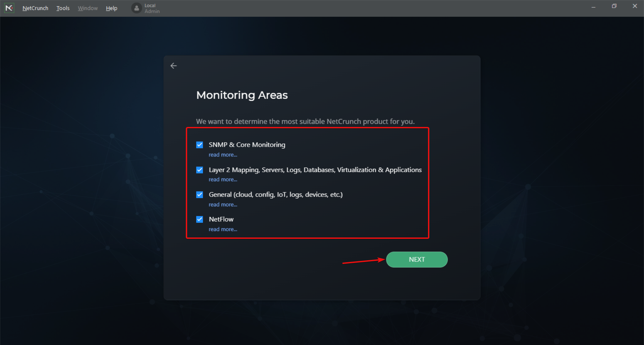Click the NetFlow label text
Screen dimensions: 644x345
pos(221,219)
